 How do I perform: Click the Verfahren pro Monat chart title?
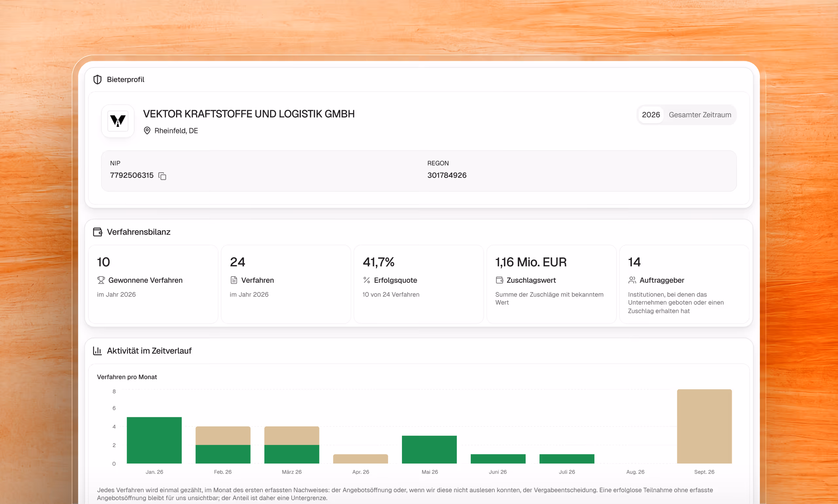coord(127,377)
